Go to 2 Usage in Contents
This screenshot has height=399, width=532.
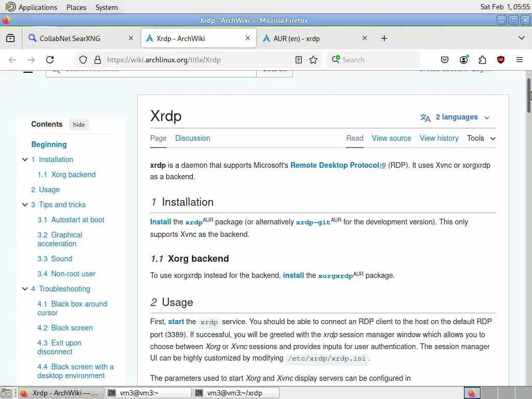point(46,190)
